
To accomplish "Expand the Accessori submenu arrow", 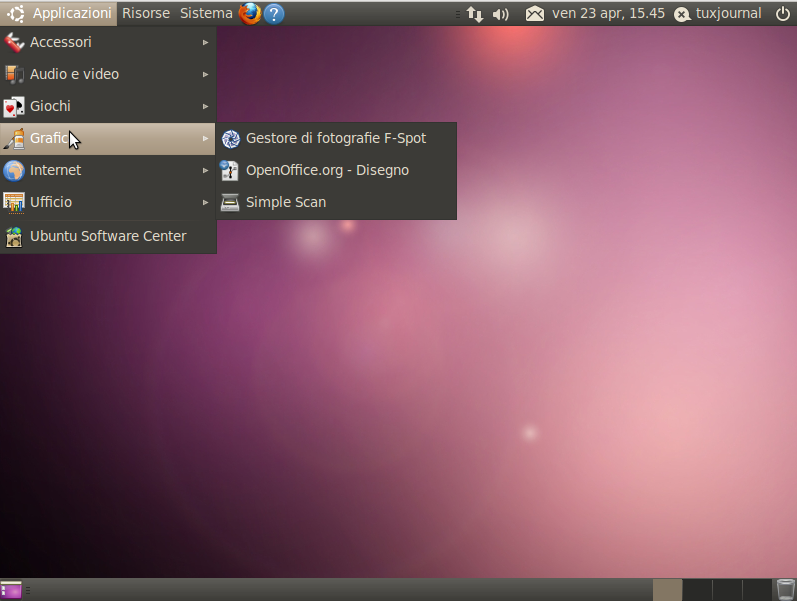I will click(x=205, y=42).
